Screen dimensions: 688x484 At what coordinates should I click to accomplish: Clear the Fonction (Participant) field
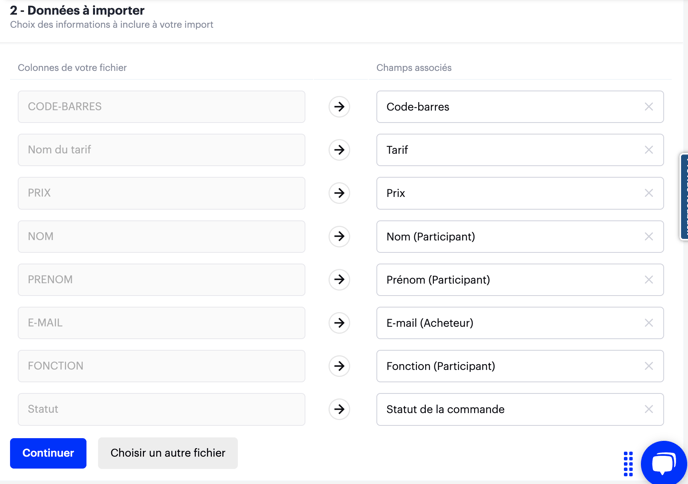[649, 366]
